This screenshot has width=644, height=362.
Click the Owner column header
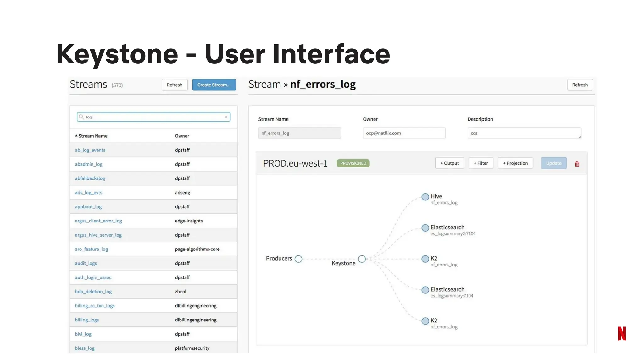[182, 136]
